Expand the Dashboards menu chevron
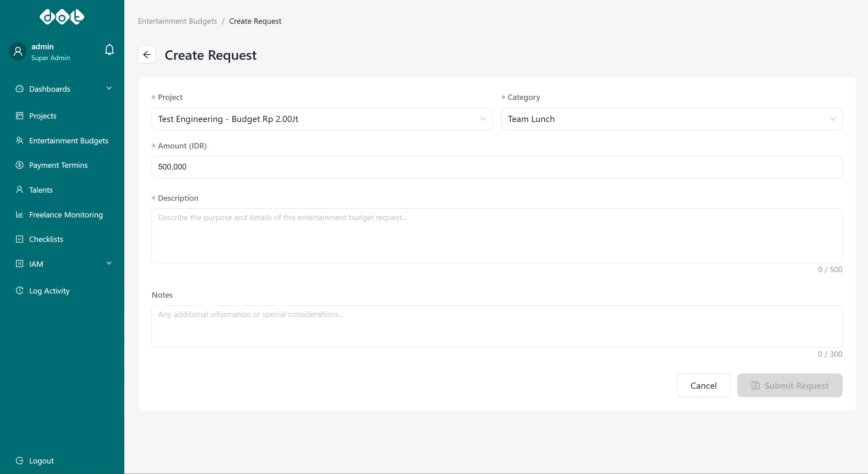Viewport: 868px width, 474px height. 109,88
